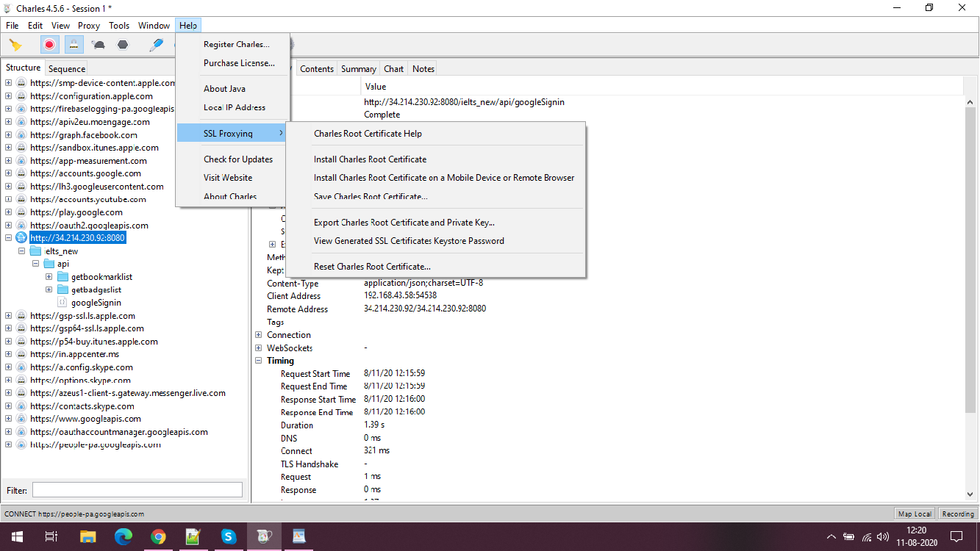Click the Recording status button

click(958, 514)
